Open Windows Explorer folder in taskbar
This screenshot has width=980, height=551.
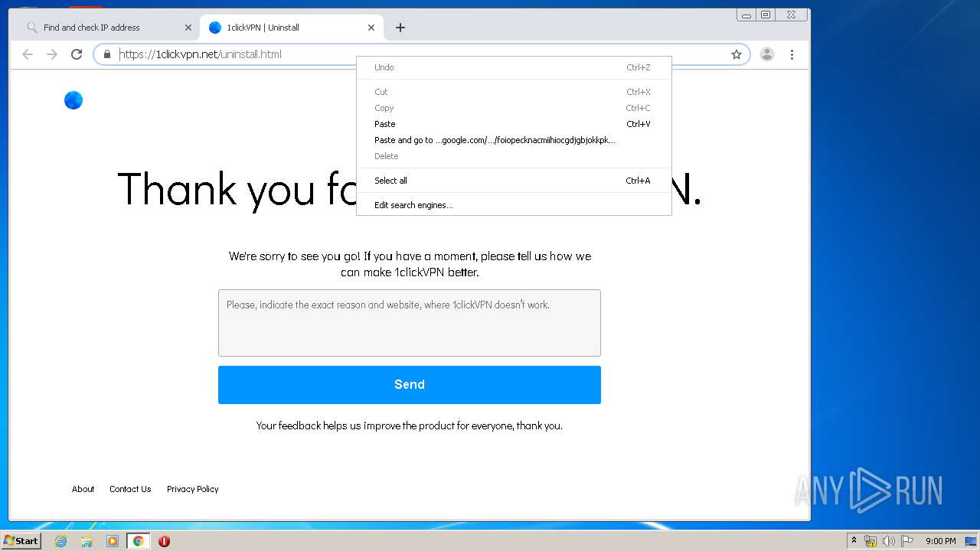[87, 541]
